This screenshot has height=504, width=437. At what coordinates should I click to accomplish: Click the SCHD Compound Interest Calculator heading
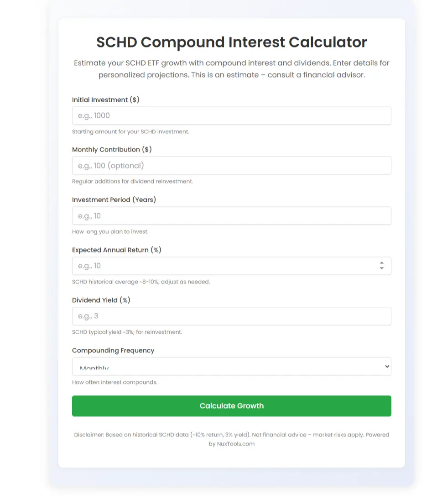pyautogui.click(x=231, y=42)
